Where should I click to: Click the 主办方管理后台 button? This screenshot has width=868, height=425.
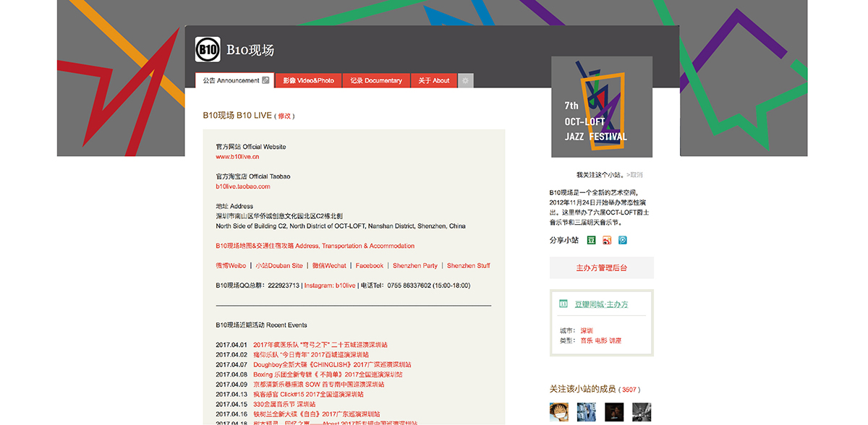pos(602,267)
